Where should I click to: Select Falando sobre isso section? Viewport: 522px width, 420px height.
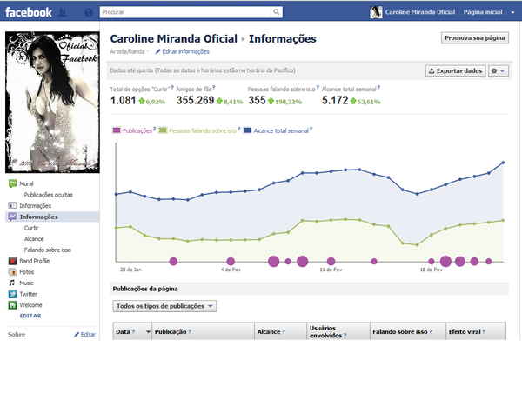(x=48, y=250)
